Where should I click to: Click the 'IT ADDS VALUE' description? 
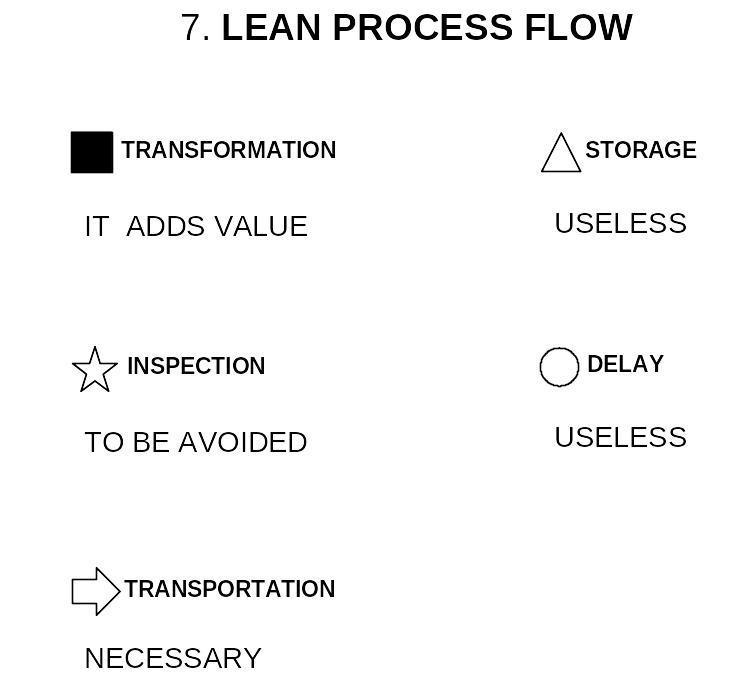pyautogui.click(x=196, y=226)
